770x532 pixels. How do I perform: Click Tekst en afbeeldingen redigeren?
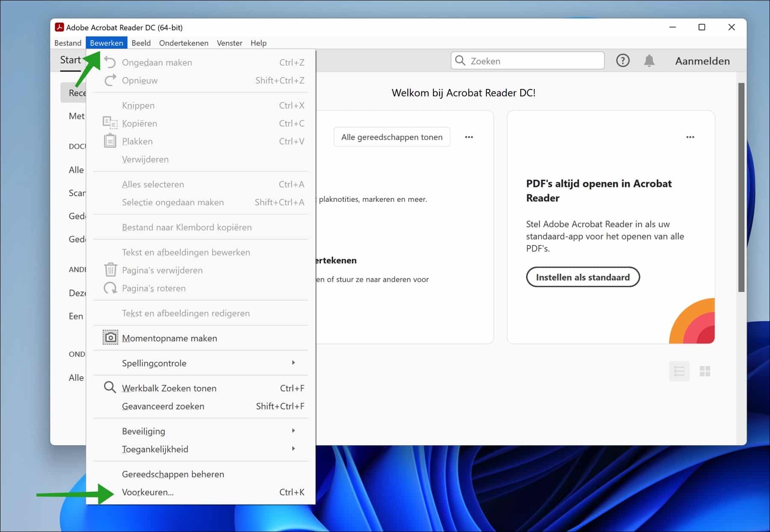pyautogui.click(x=201, y=313)
